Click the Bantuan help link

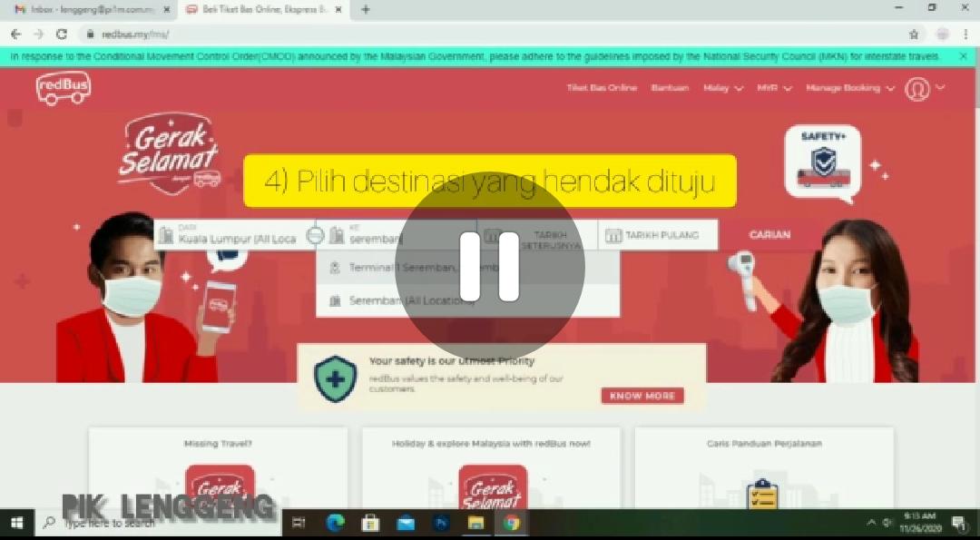pyautogui.click(x=670, y=88)
